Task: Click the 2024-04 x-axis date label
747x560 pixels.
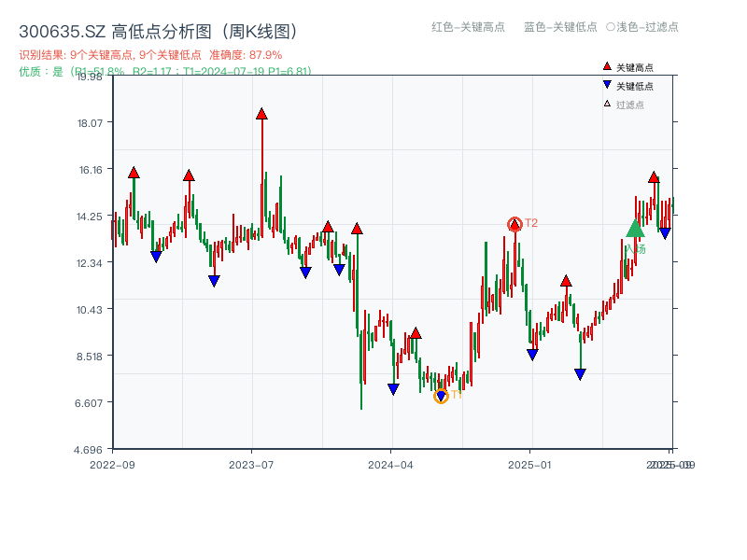Action: click(390, 465)
